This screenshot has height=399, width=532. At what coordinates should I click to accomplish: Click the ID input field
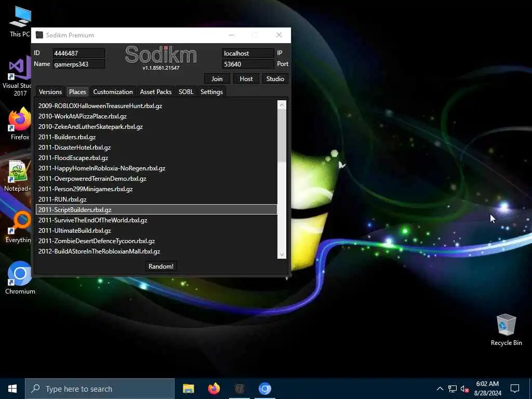coord(79,54)
